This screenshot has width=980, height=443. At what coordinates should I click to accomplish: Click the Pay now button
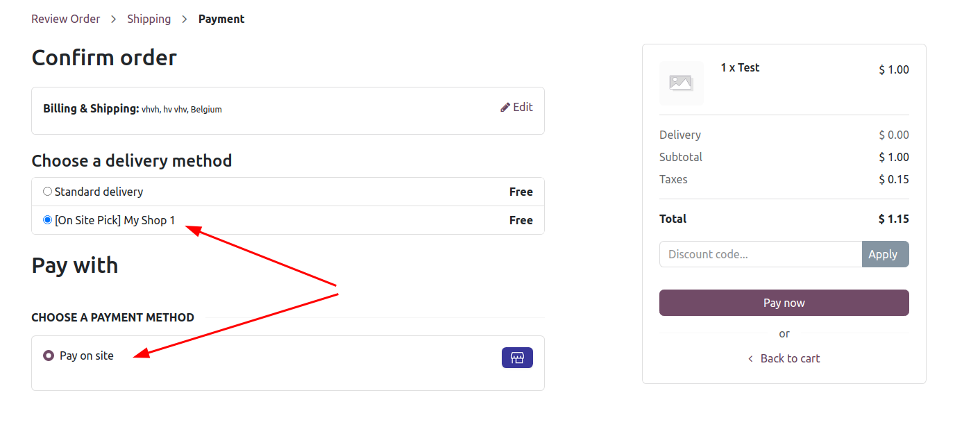pyautogui.click(x=784, y=303)
